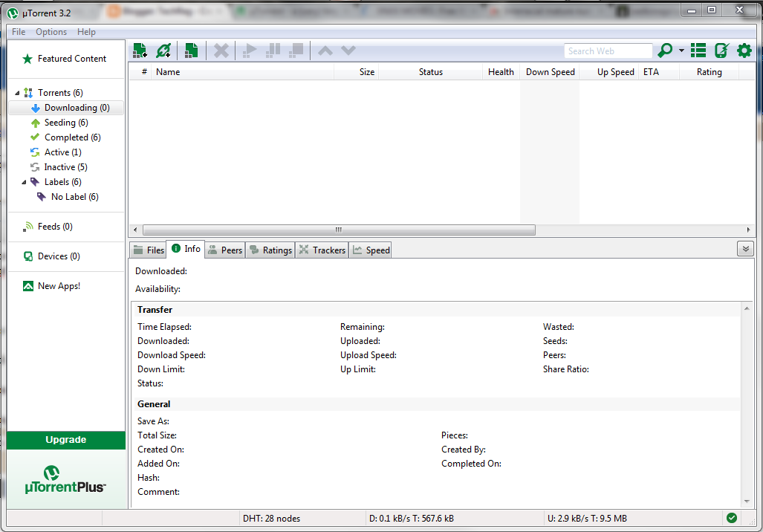Sort by the Name column header
This screenshot has height=532, width=763.
pyautogui.click(x=242, y=71)
